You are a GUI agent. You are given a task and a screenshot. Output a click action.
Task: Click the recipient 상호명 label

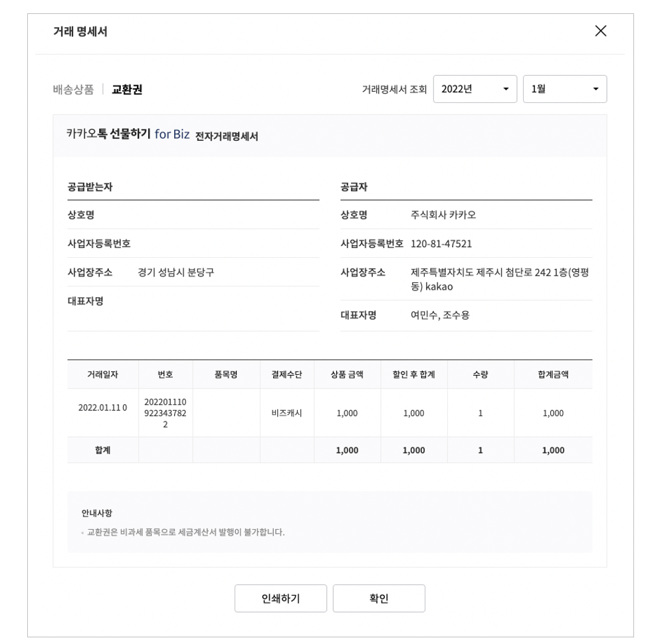(81, 215)
